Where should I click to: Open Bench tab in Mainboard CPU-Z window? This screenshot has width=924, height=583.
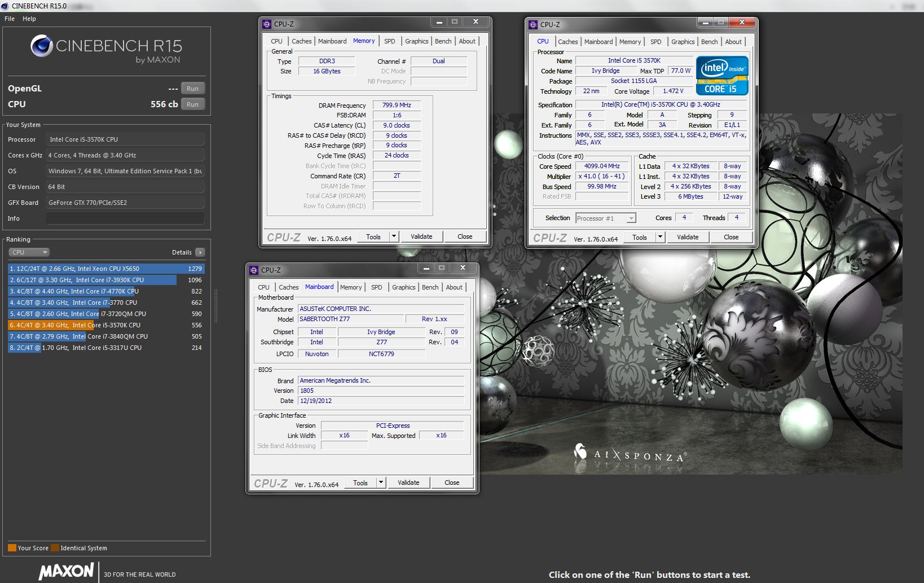coord(430,287)
